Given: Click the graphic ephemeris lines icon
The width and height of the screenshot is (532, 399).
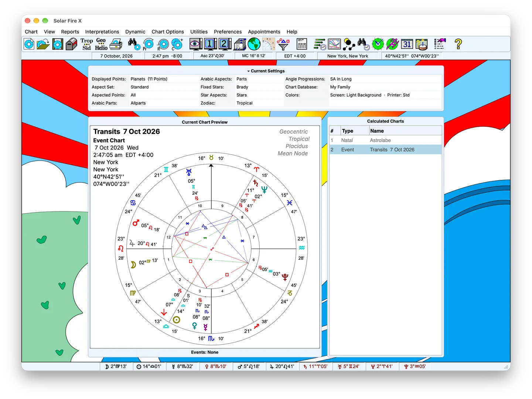Looking at the screenshot, I should point(334,44).
